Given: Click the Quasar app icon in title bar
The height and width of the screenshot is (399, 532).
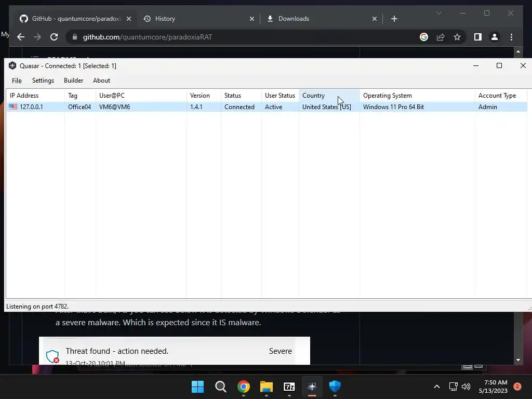Looking at the screenshot, I should [12, 65].
